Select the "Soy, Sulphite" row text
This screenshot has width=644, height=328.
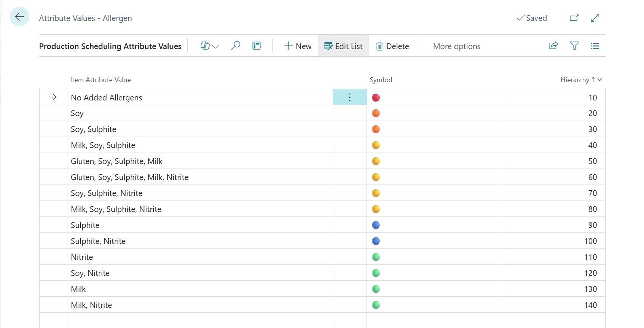tap(94, 129)
